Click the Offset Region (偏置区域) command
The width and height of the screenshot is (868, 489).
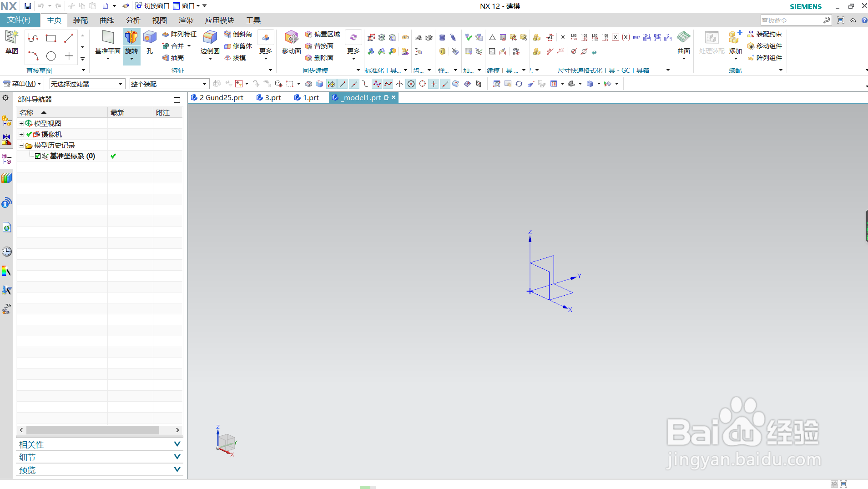click(323, 34)
